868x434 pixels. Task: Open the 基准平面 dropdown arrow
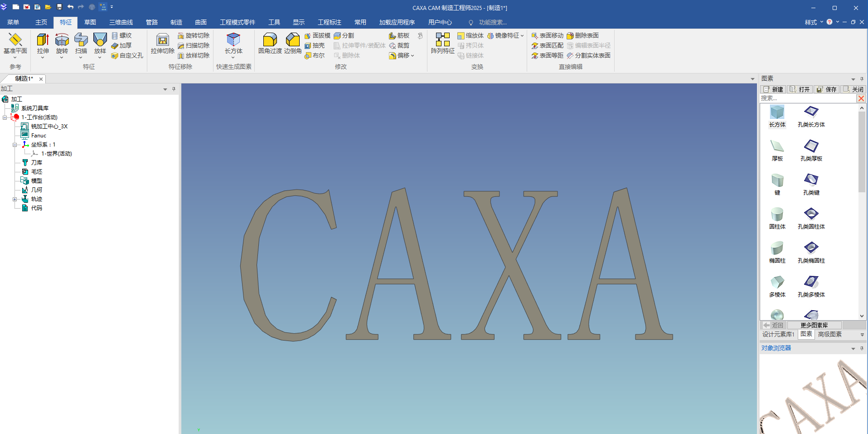15,58
